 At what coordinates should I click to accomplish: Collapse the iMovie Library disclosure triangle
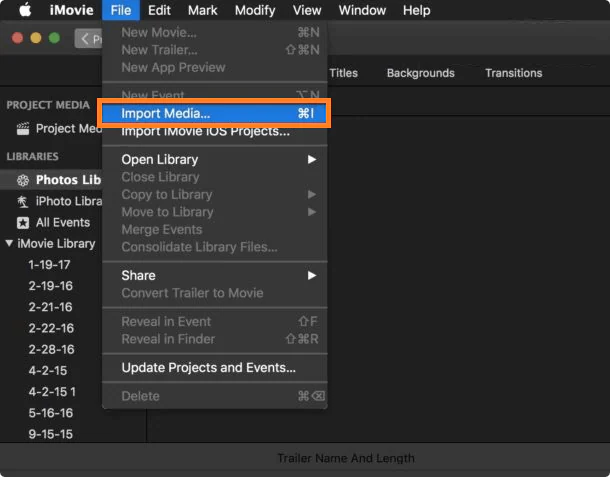pyautogui.click(x=9, y=243)
